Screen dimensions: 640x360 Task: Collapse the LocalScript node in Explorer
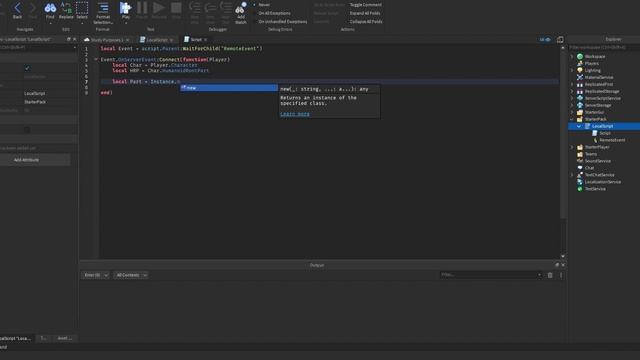pyautogui.click(x=579, y=127)
